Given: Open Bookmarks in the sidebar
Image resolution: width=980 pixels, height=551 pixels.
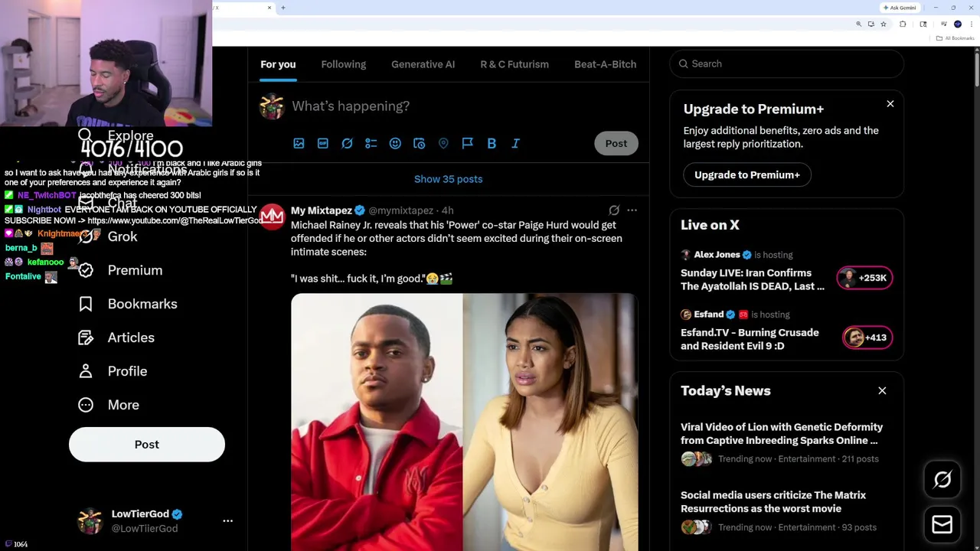Looking at the screenshot, I should 128,304.
